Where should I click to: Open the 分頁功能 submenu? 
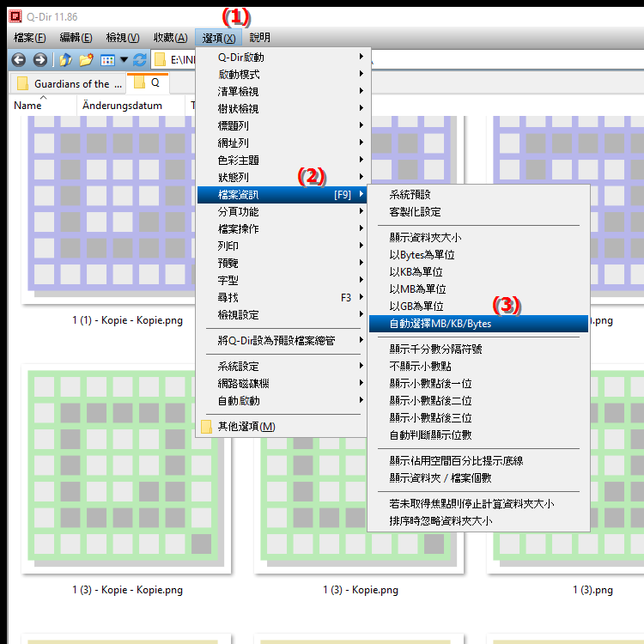tap(283, 212)
